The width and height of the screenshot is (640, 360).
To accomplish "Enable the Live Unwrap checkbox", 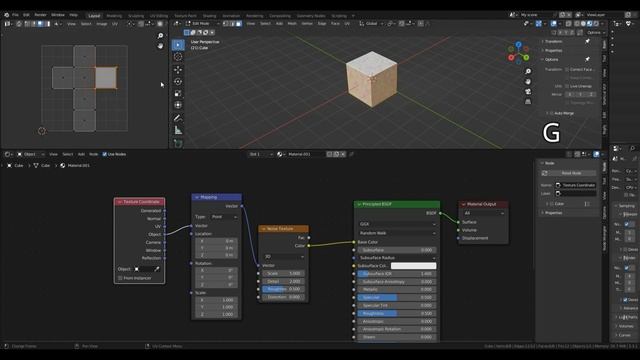I will (x=567, y=86).
